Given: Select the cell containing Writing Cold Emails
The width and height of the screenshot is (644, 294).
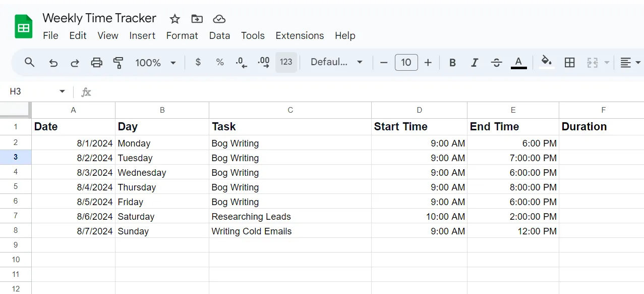Looking at the screenshot, I should pyautogui.click(x=290, y=231).
